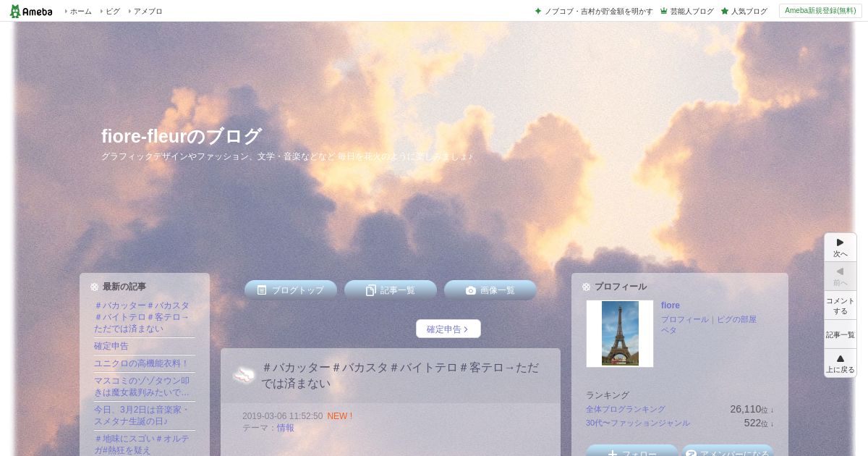Click the フォロー button
Image resolution: width=868 pixels, height=456 pixels.
(x=632, y=451)
